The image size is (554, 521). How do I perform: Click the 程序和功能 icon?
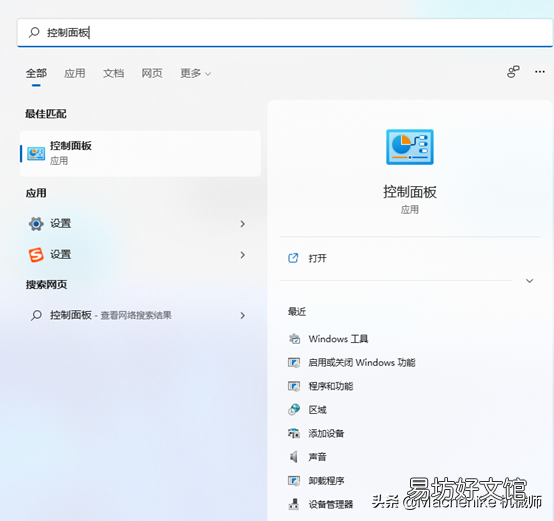[x=294, y=386]
